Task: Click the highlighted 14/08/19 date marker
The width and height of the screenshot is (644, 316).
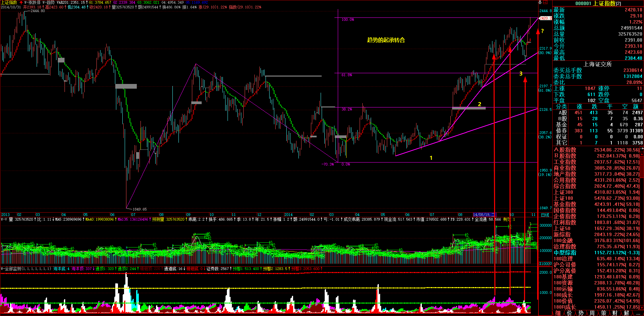Action: point(484,215)
